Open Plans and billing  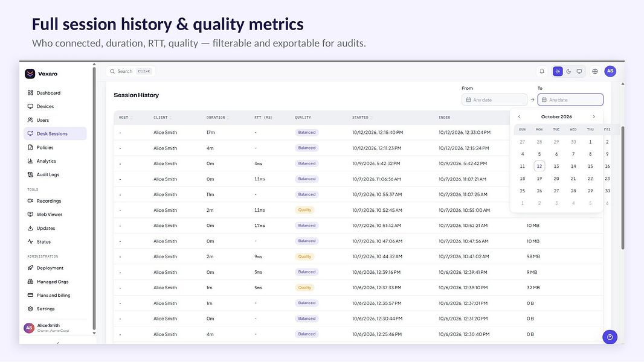point(55,295)
